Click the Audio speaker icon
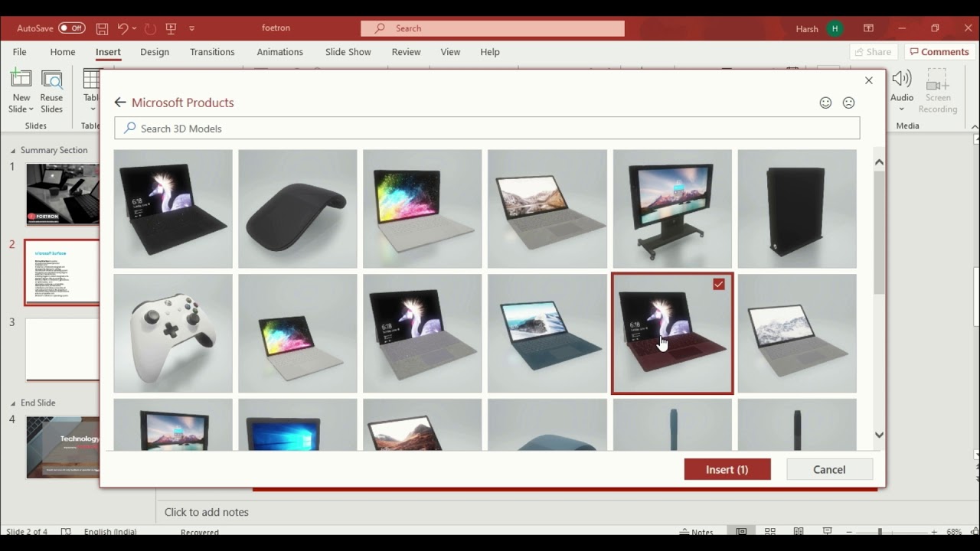 [x=902, y=79]
